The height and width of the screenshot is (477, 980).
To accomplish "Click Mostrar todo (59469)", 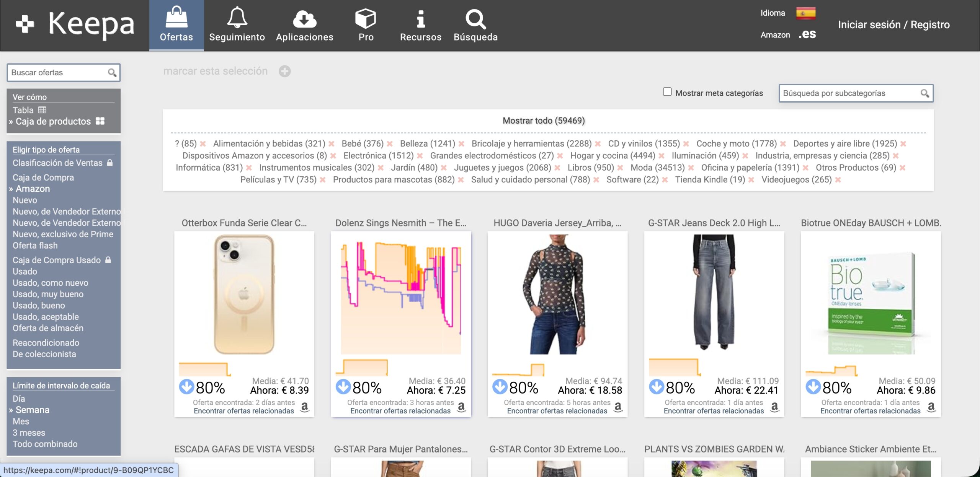I will 543,120.
